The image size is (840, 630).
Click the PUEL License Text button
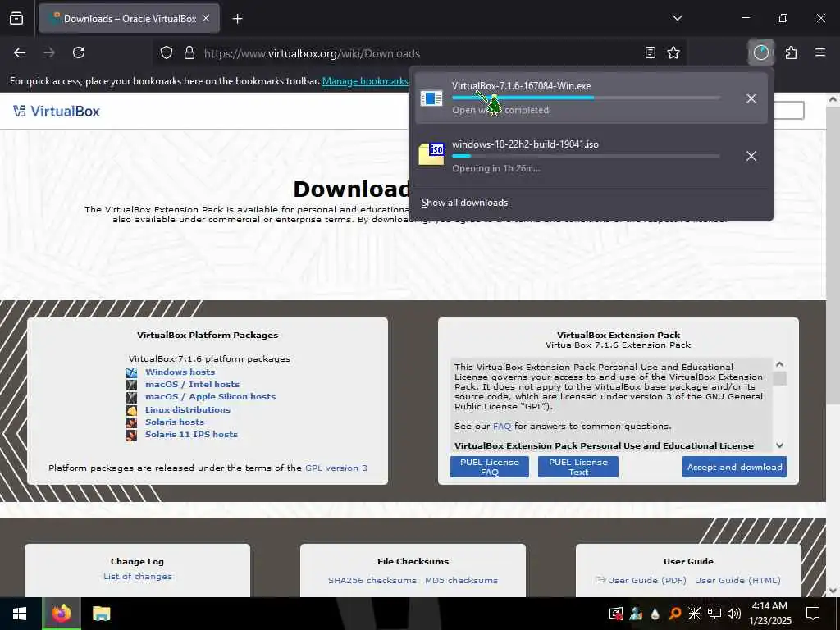coord(578,467)
